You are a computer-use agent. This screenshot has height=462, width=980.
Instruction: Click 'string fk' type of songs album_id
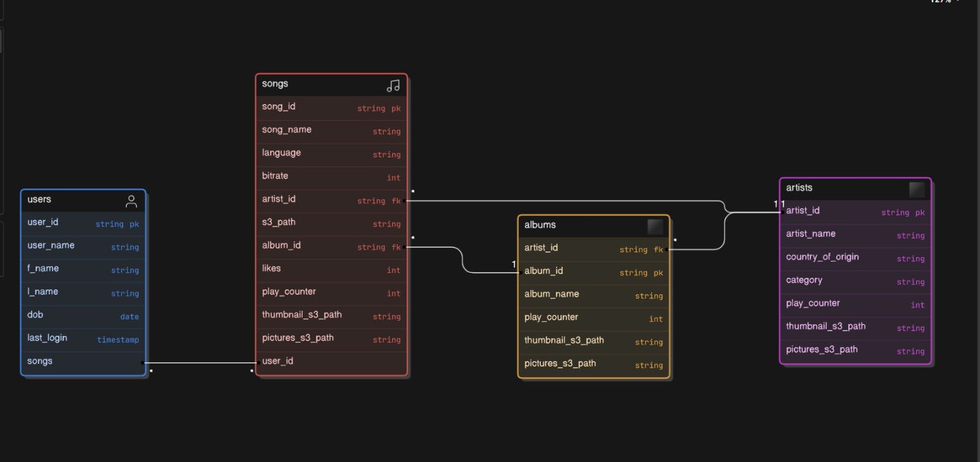click(x=379, y=247)
